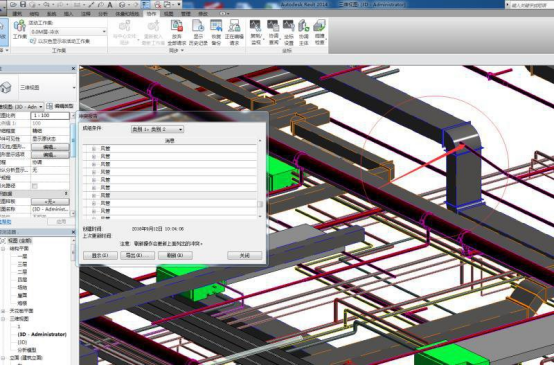Click the Save icon in quick access toolbar

click(23, 4)
